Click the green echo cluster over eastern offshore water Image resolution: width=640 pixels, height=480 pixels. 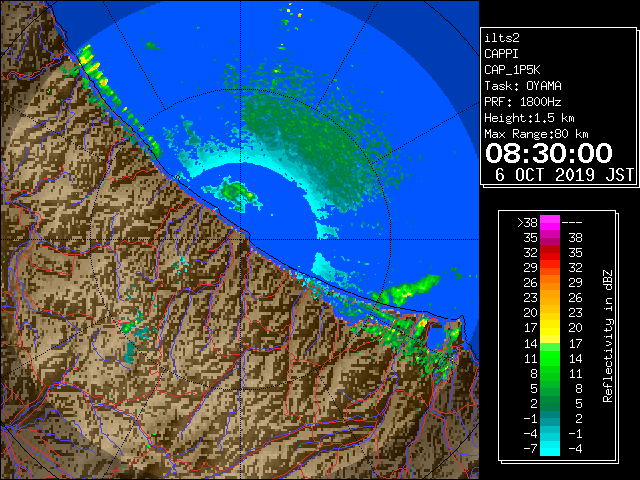click(408, 291)
